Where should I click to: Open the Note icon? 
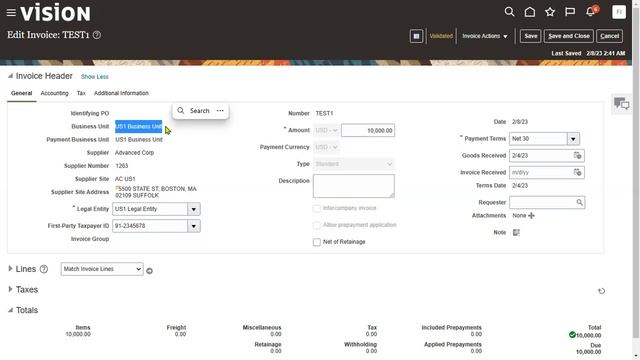click(x=516, y=232)
